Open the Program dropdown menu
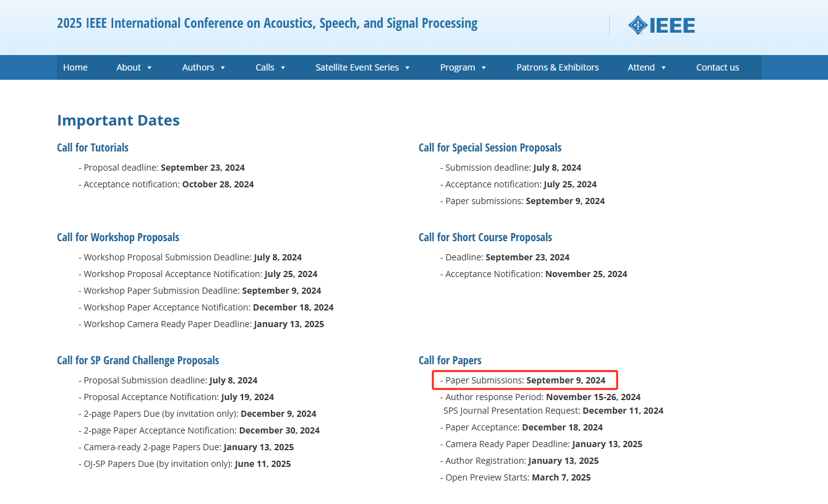 tap(463, 67)
